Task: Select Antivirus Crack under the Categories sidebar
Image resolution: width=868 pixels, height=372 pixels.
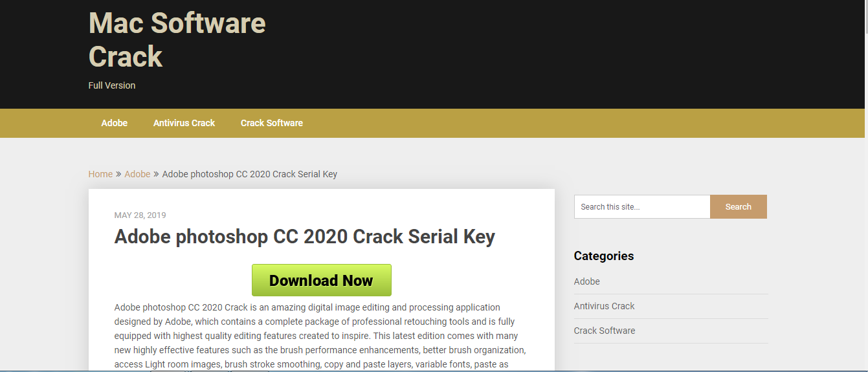Action: (605, 306)
